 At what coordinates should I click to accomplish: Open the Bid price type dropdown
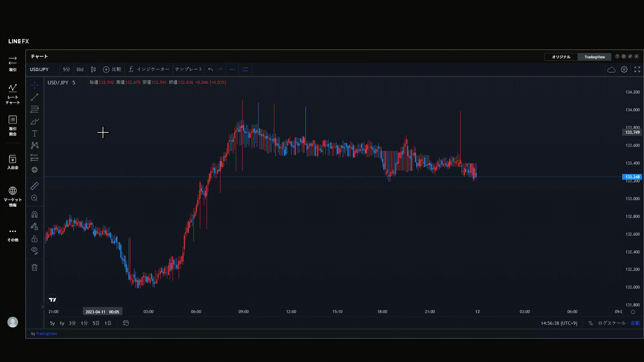80,69
